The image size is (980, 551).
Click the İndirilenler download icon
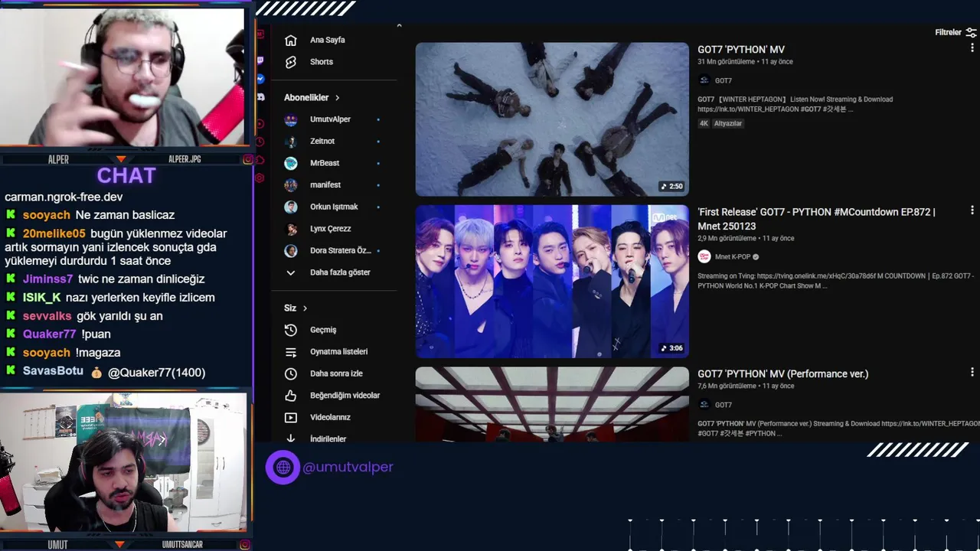tap(290, 439)
